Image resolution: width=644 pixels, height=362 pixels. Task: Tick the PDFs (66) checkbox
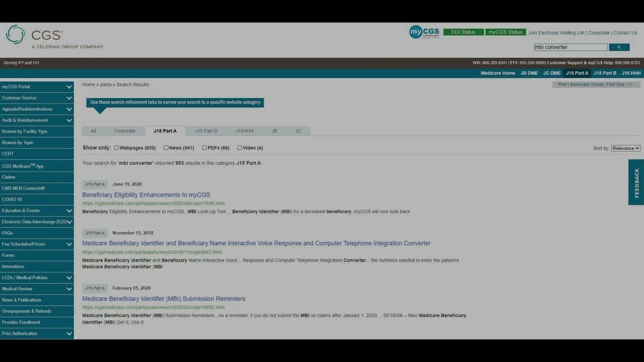pyautogui.click(x=204, y=148)
